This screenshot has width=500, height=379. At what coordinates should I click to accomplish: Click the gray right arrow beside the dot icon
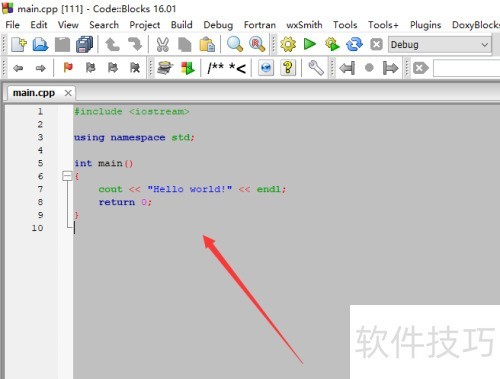coord(390,68)
